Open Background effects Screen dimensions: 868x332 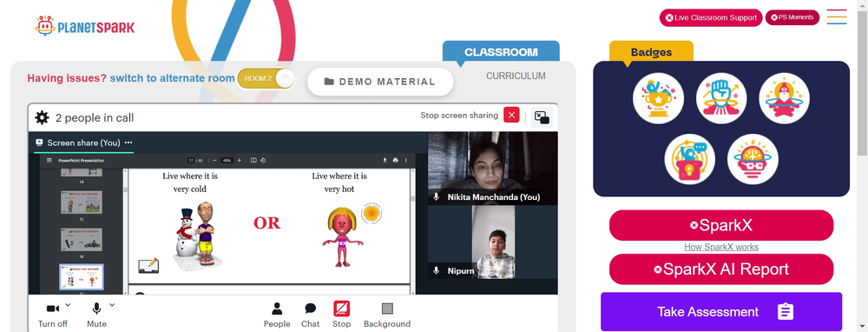(387, 315)
